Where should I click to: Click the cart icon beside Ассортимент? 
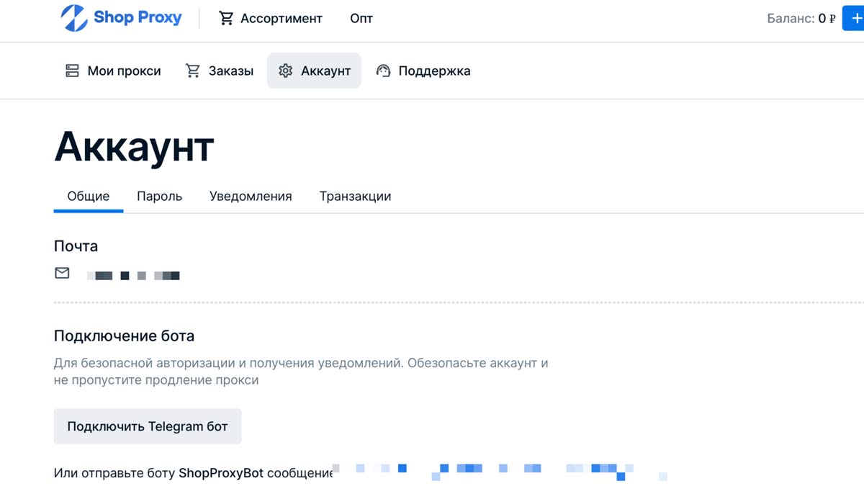[x=226, y=19]
